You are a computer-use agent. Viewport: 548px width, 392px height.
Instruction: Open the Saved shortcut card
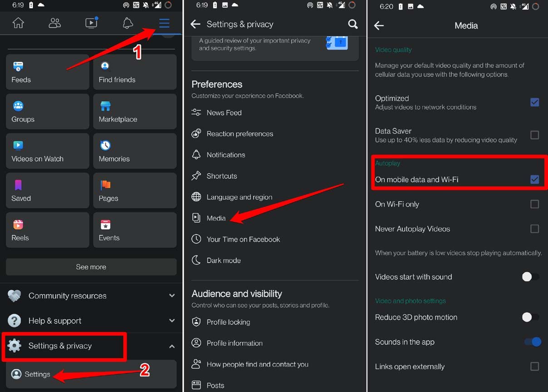point(48,190)
